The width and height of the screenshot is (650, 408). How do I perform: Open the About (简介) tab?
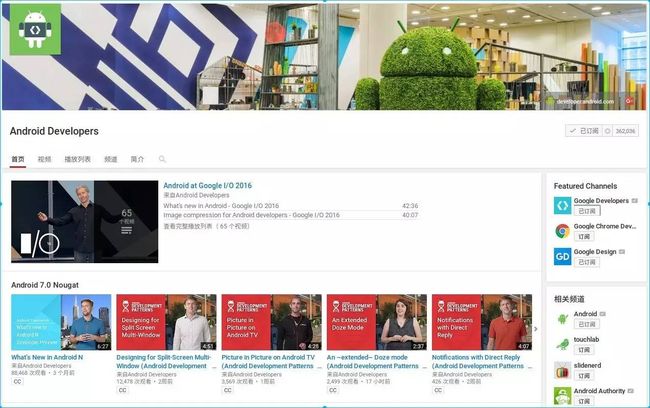(137, 159)
